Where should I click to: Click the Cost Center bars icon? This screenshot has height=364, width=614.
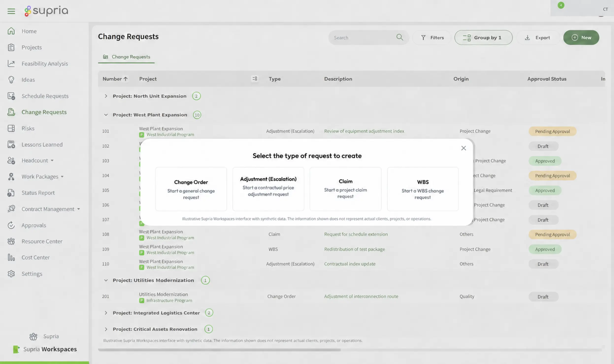click(x=11, y=257)
